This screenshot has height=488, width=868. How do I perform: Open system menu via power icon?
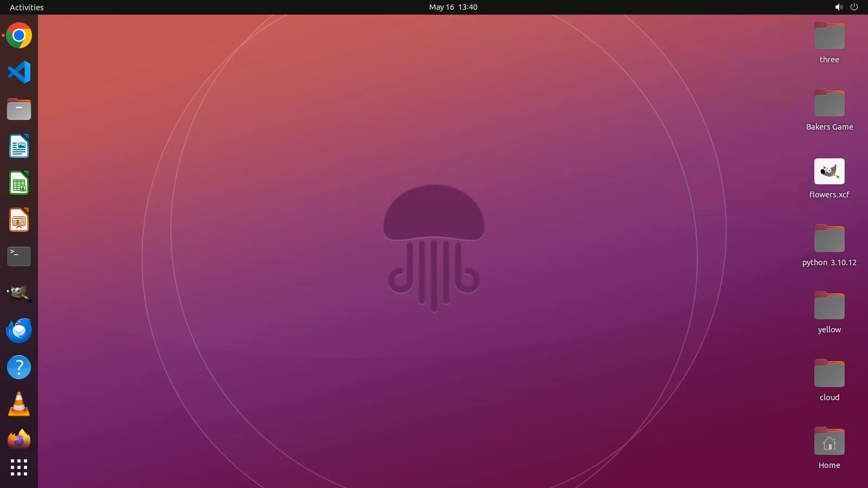[854, 7]
